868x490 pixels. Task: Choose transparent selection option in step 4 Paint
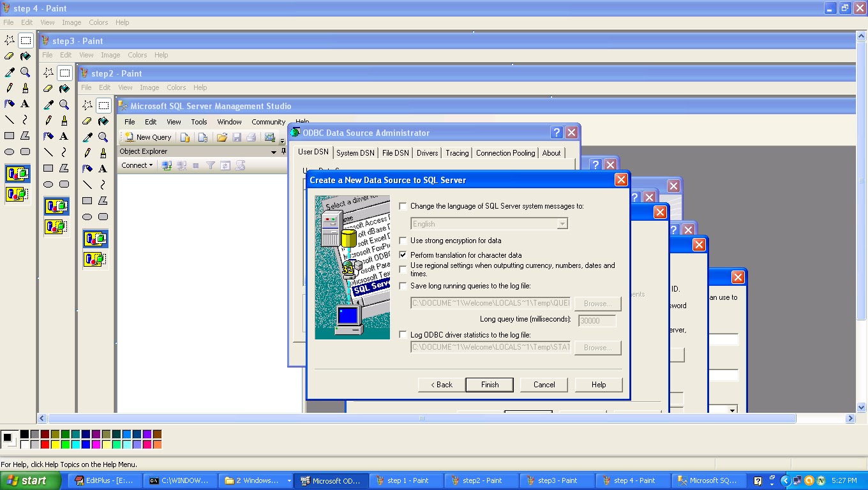[x=17, y=193]
